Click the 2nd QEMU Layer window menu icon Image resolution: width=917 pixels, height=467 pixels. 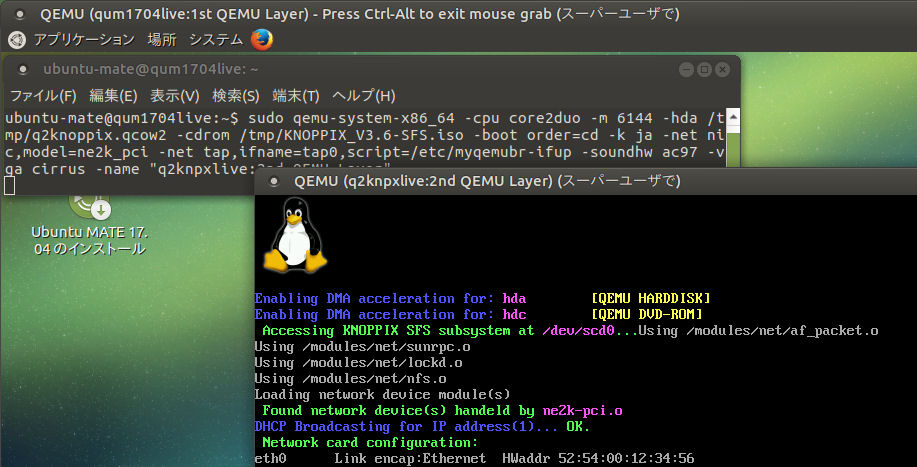[273, 181]
